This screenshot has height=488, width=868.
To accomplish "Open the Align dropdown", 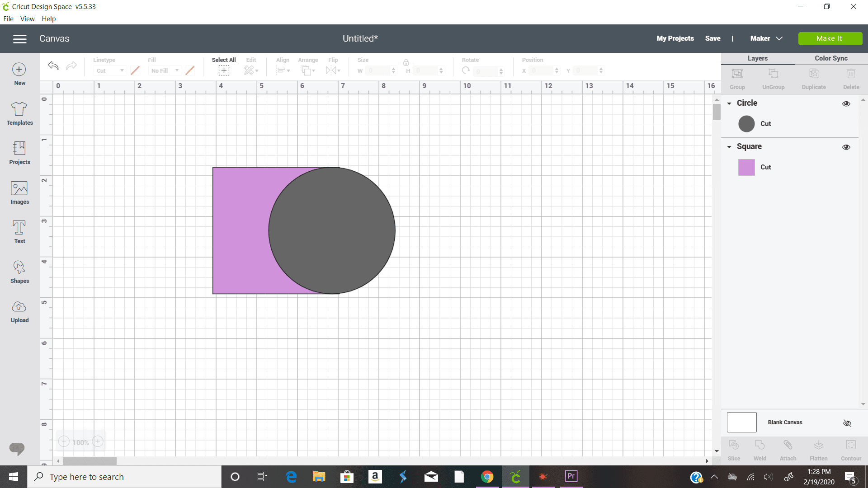I will (283, 70).
